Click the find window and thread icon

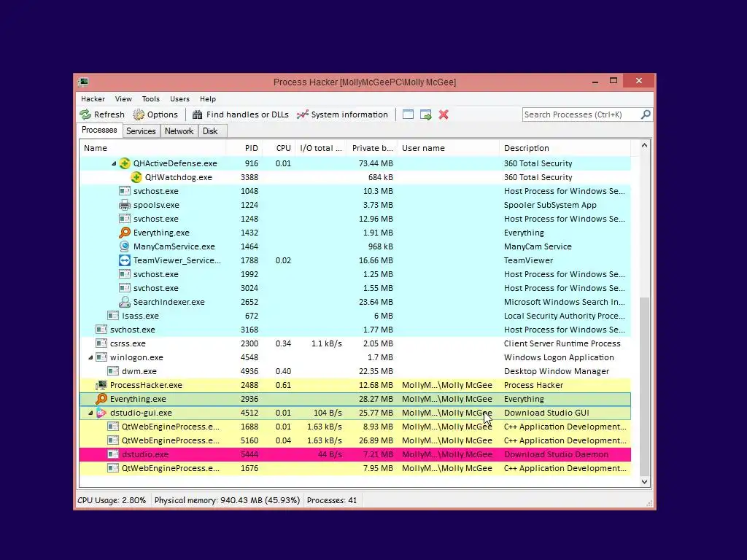coord(426,114)
